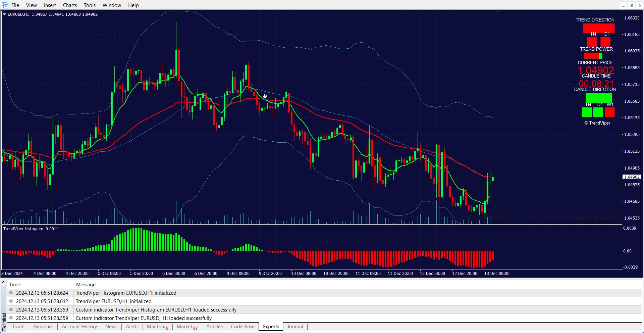Open the Tools menu

pos(90,5)
